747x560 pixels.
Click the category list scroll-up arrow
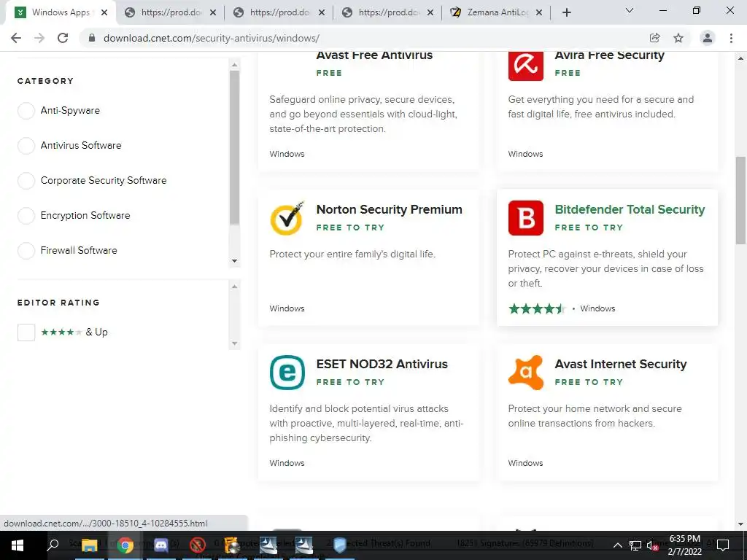(234, 65)
